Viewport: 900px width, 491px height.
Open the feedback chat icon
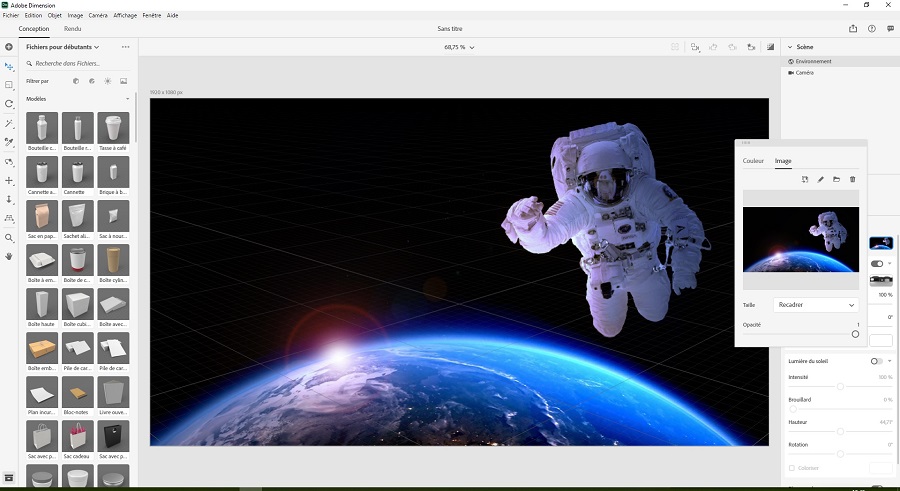[890, 28]
